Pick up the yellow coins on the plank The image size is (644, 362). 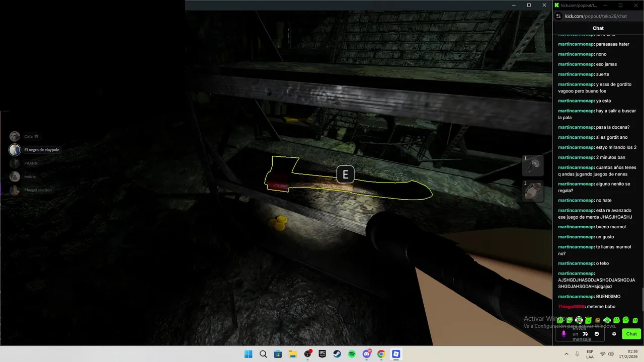click(x=277, y=223)
